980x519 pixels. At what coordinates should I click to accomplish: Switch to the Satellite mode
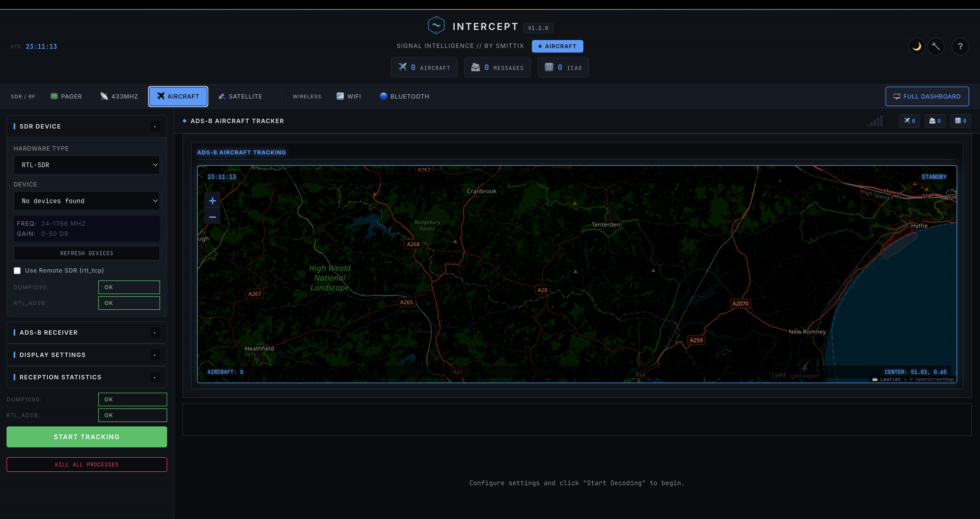click(240, 97)
